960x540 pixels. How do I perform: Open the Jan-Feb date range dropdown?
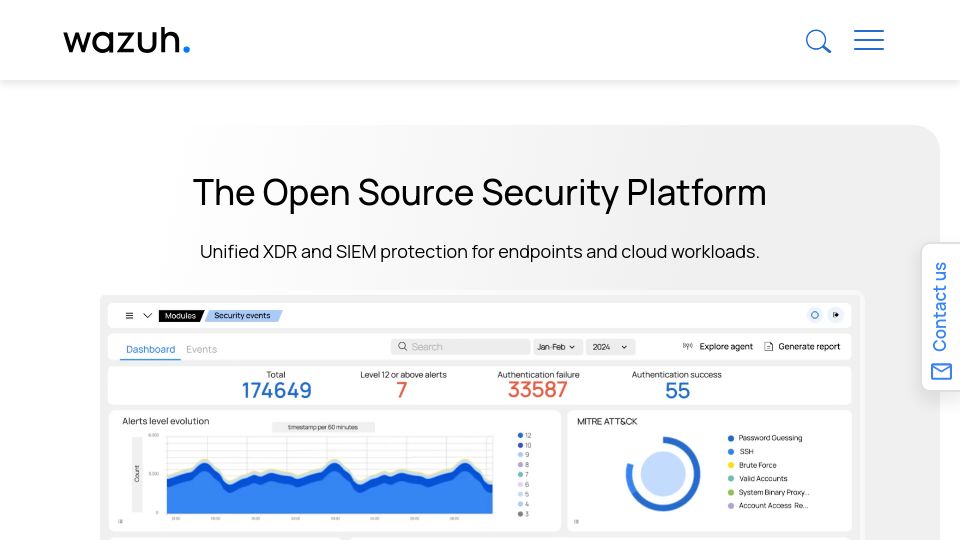[556, 347]
